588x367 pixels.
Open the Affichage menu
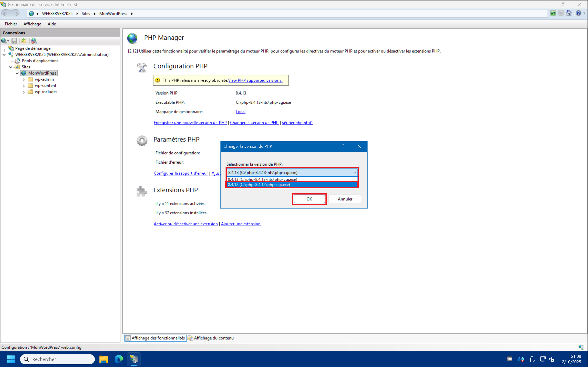pos(32,24)
